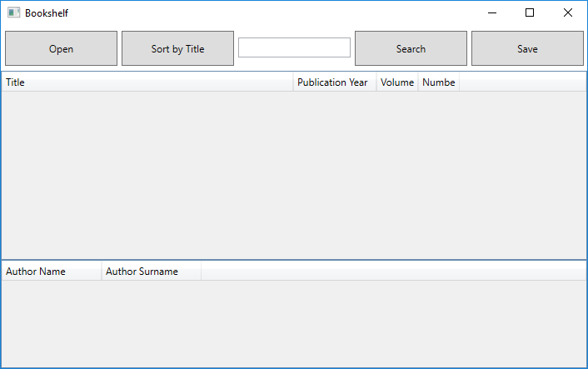Maximize the Bookshelf window
The width and height of the screenshot is (588, 369).
(x=530, y=12)
